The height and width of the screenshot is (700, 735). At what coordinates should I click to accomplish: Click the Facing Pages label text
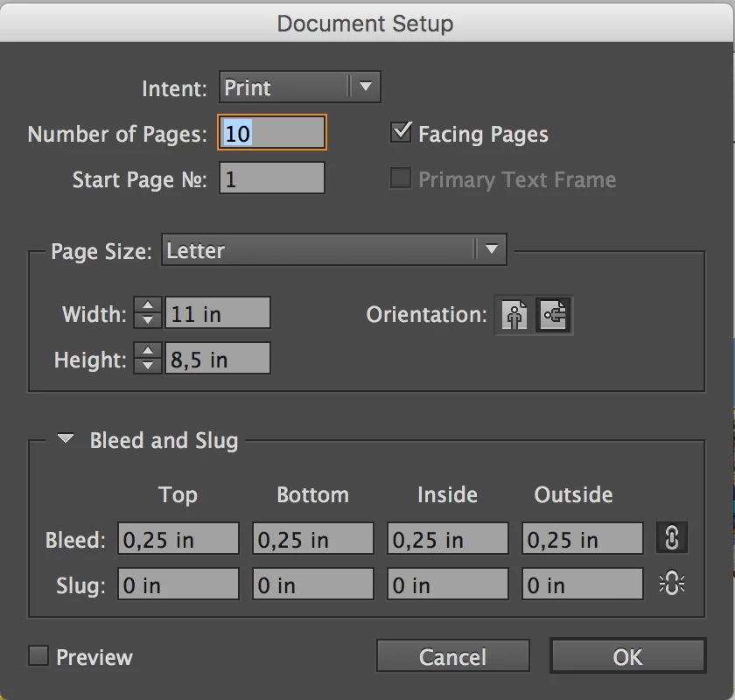[483, 135]
